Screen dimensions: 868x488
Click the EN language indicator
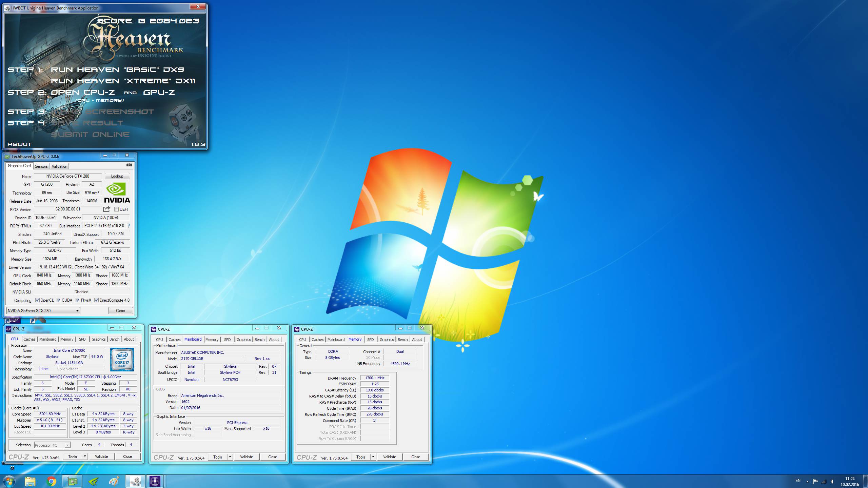coord(798,481)
